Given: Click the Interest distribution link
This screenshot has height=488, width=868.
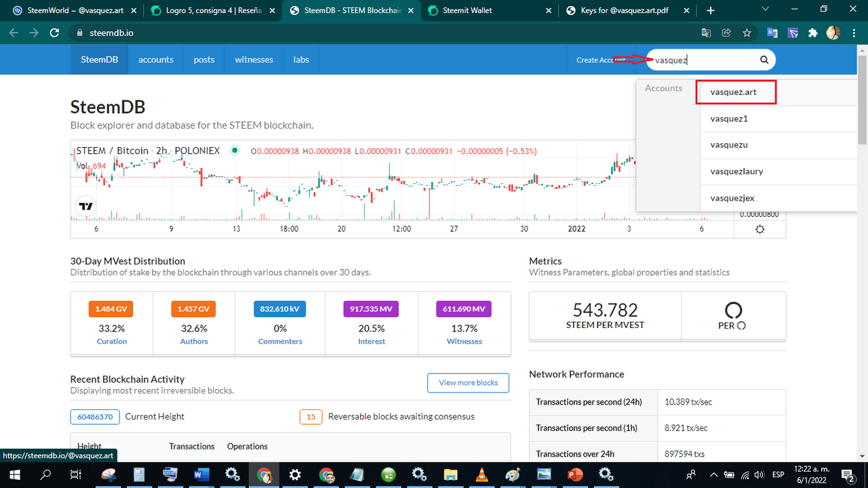Looking at the screenshot, I should click(372, 342).
